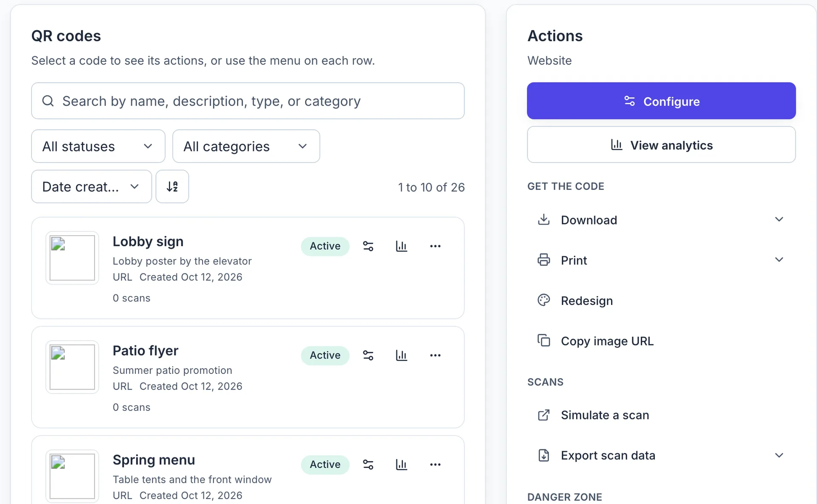Open configure settings icon for Spring menu
817x504 pixels.
(368, 464)
